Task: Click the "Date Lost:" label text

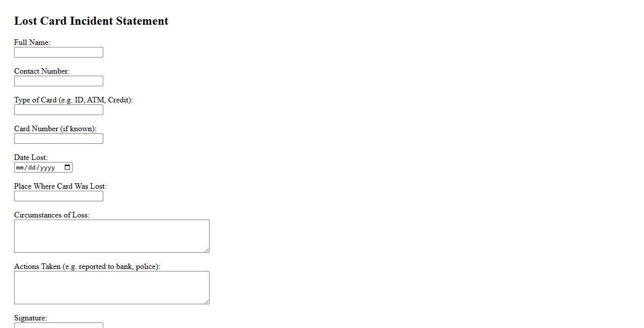Action: coord(31,157)
